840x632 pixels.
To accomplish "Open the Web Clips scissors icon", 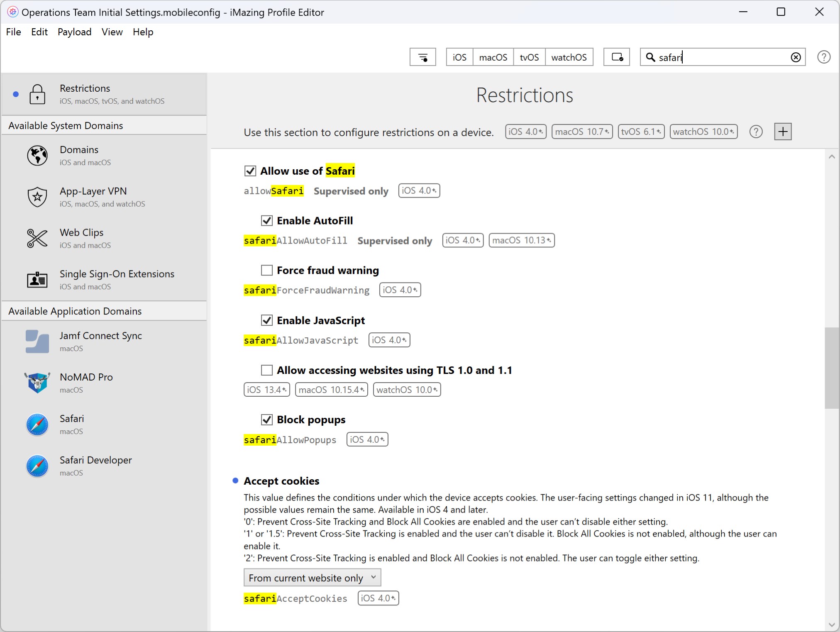I will click(37, 238).
